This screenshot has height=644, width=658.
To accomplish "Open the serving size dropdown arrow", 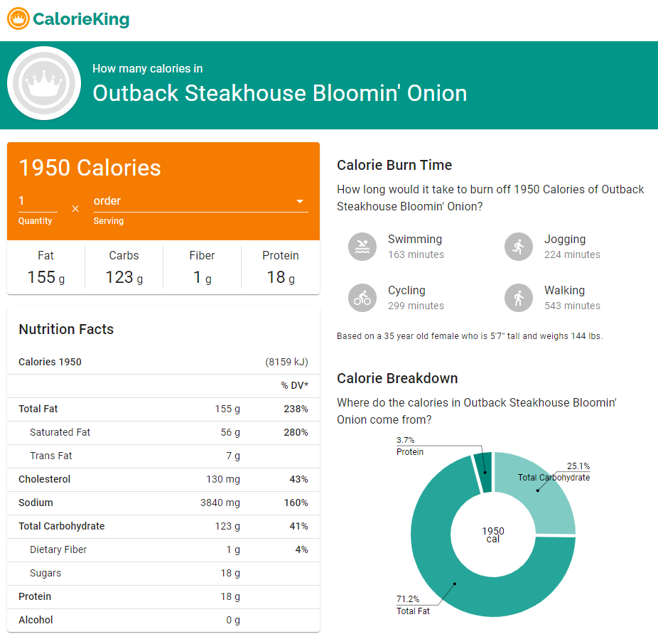I will (300, 201).
